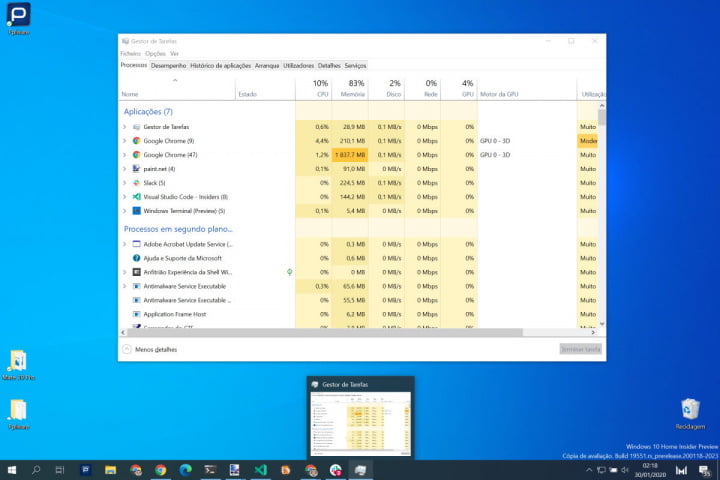
Task: Sort by the Estado column header
Action: pyautogui.click(x=265, y=88)
